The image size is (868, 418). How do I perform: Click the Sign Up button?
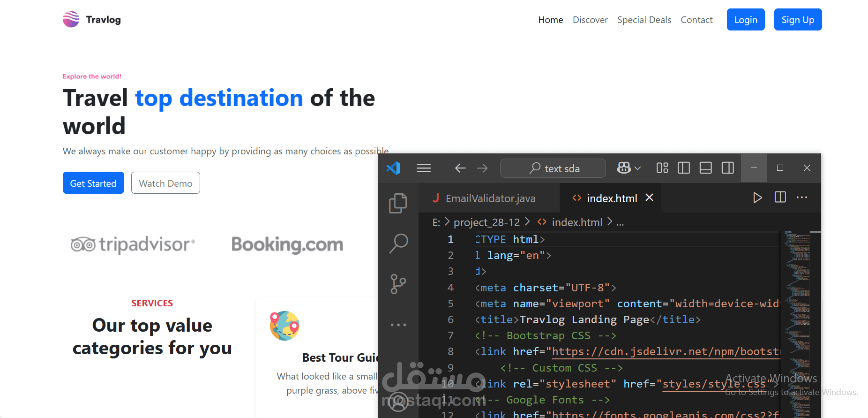click(798, 20)
